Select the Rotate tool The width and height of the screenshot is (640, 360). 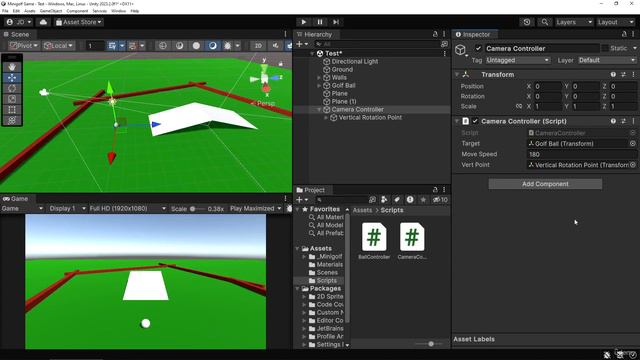[12, 88]
